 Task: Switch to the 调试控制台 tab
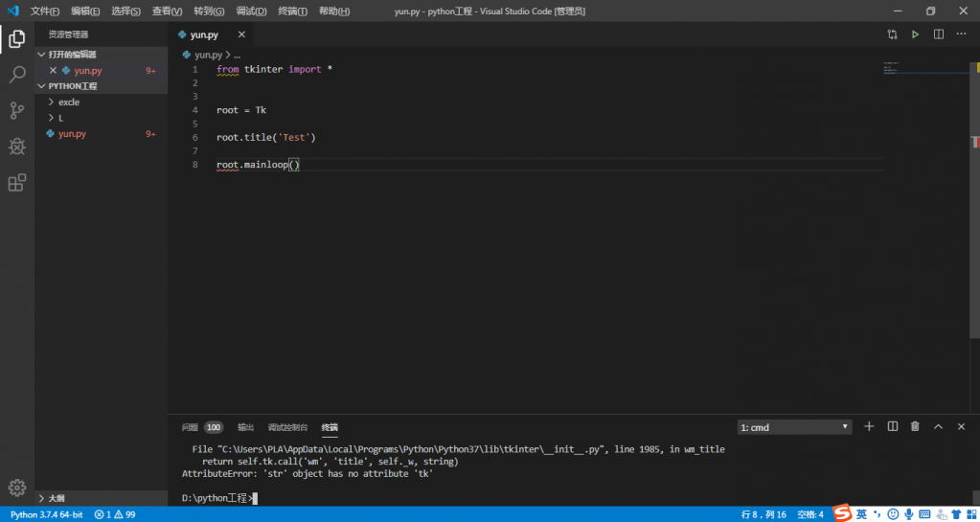tap(287, 427)
